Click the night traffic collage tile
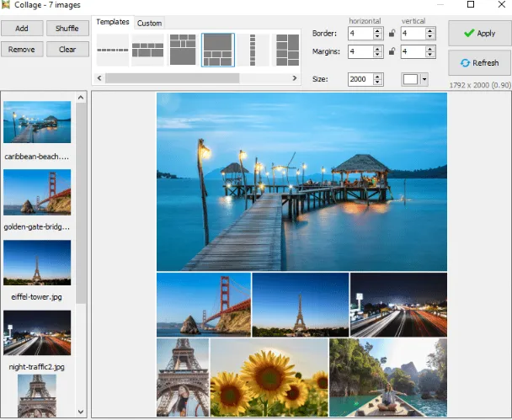The image size is (512, 420). click(x=398, y=305)
